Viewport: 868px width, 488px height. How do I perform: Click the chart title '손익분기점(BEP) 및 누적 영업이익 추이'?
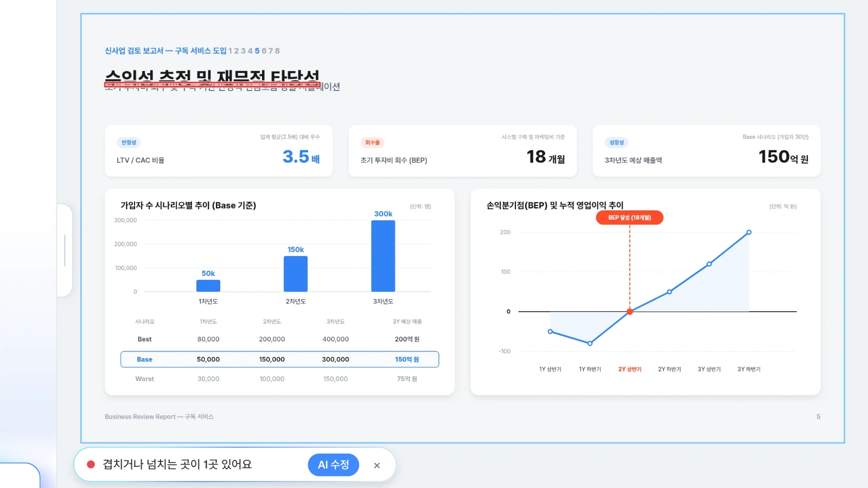555,206
